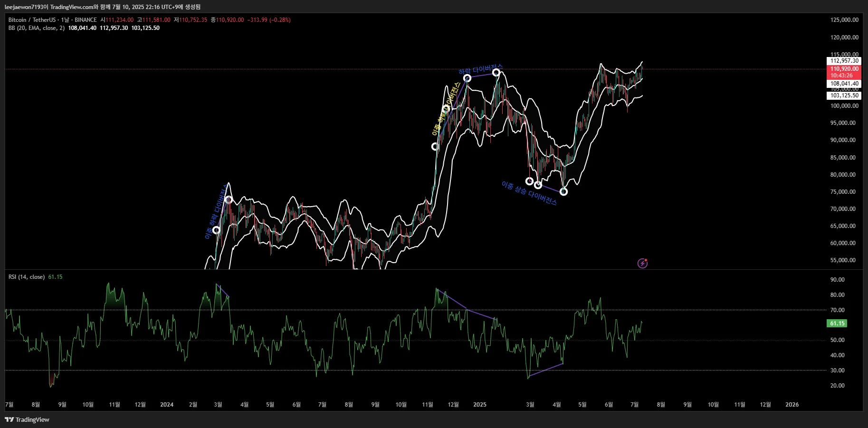Click the 100,000.00 price axis label
The width and height of the screenshot is (868, 428).
[x=844, y=106]
